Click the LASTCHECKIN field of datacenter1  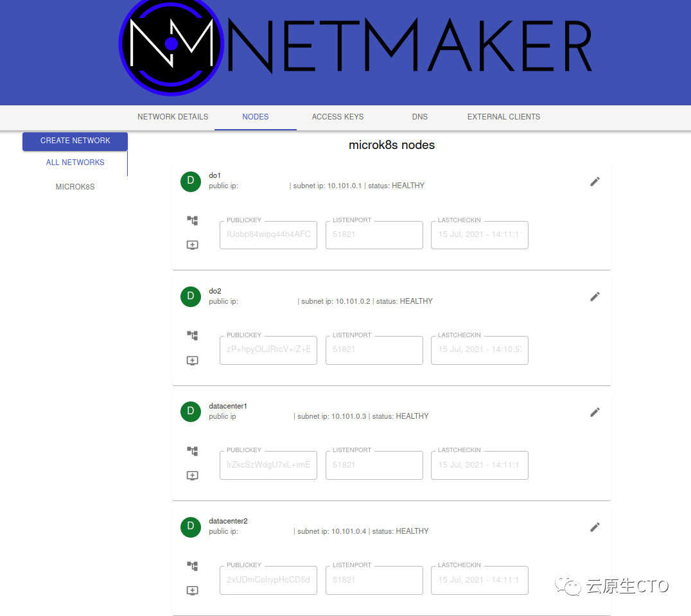click(480, 465)
